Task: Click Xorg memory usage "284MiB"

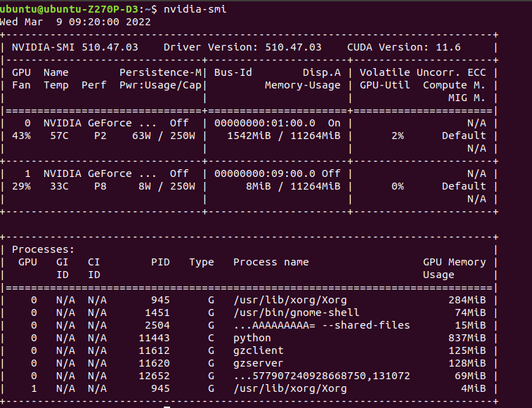Action: point(467,300)
